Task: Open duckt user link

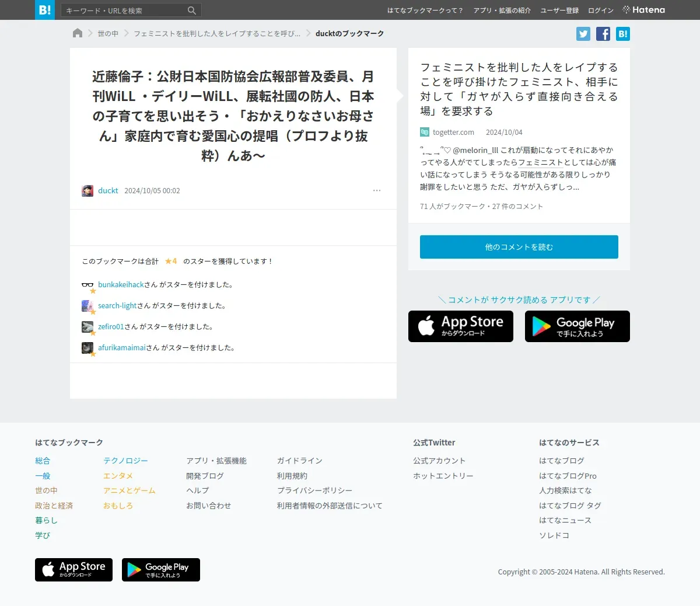Action: (x=108, y=191)
